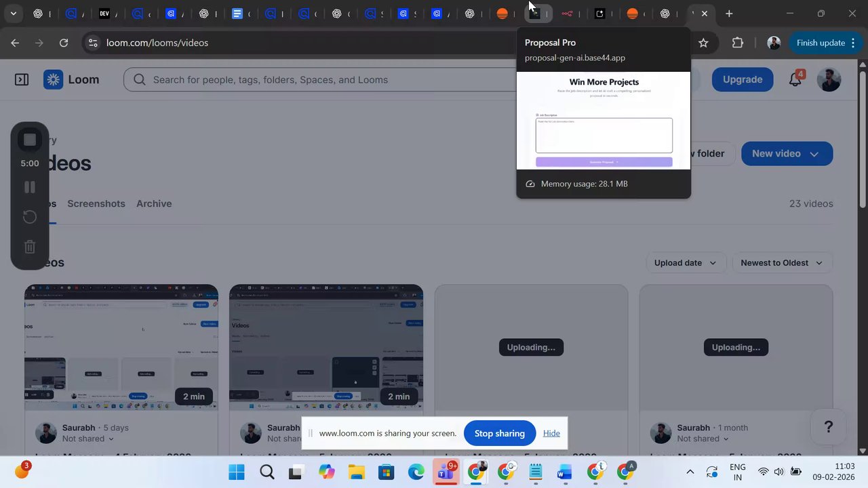The height and width of the screenshot is (488, 868).
Task: Pause the Loom recording
Action: click(30, 187)
